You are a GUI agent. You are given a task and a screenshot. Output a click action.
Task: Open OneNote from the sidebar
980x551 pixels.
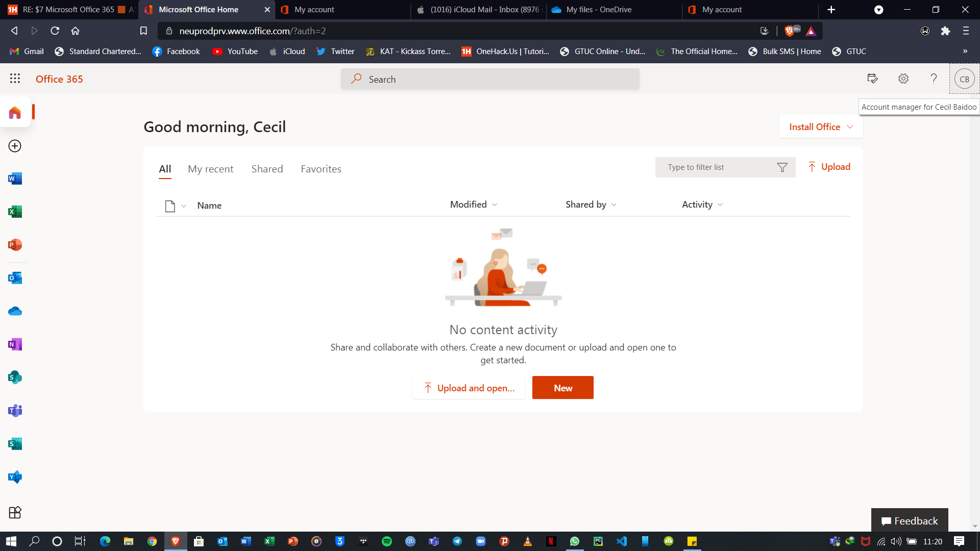pos(15,344)
